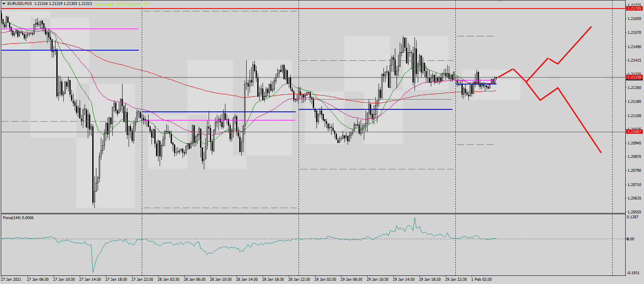Click the chart shift triangle marker at top
Image resolution: width=644 pixels, height=284 pixels.
coord(499,2)
